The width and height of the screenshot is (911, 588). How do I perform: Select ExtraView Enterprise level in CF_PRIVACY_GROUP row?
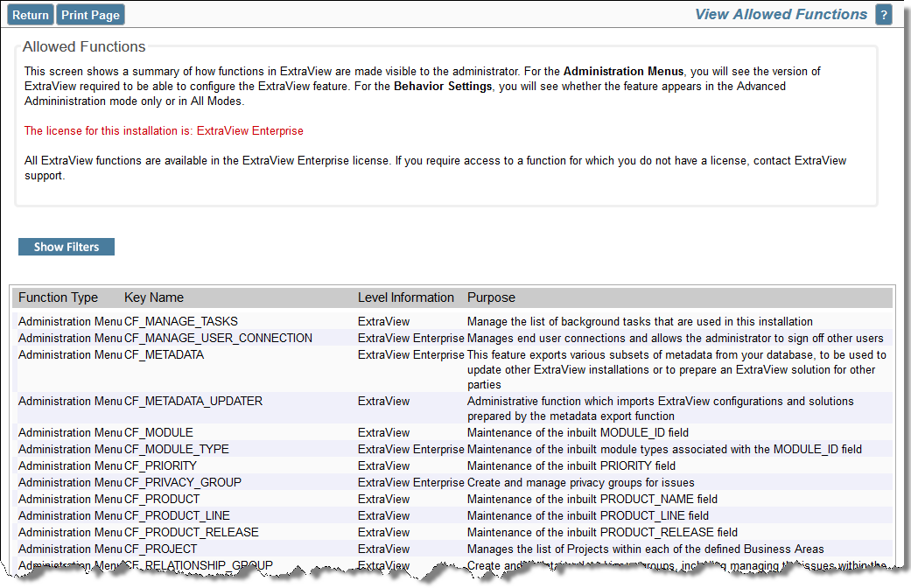point(410,482)
